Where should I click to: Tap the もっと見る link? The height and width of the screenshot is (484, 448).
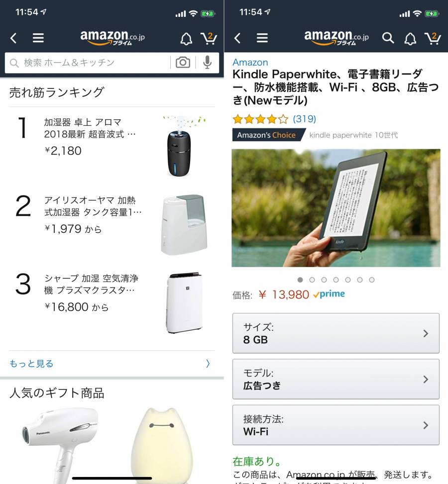31,364
